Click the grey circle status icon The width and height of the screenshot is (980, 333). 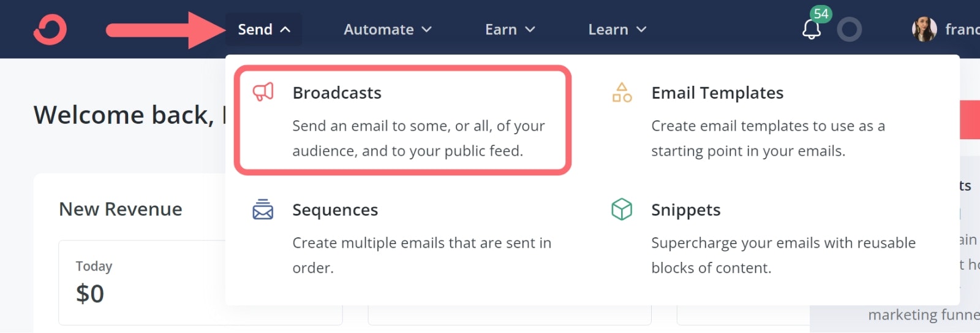pyautogui.click(x=850, y=29)
